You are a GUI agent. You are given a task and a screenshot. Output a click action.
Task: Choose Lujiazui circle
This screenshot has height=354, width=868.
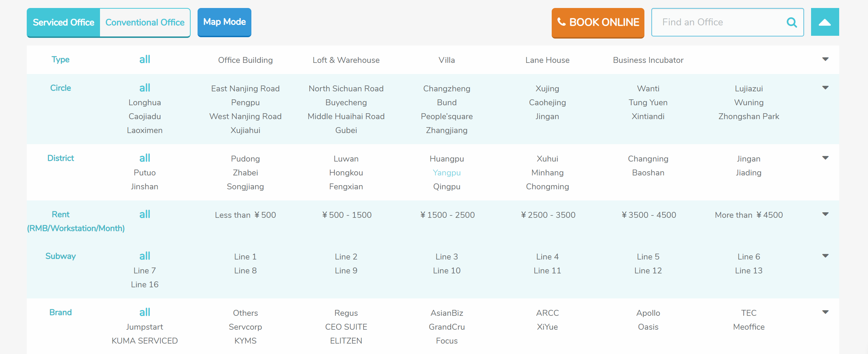pyautogui.click(x=749, y=89)
